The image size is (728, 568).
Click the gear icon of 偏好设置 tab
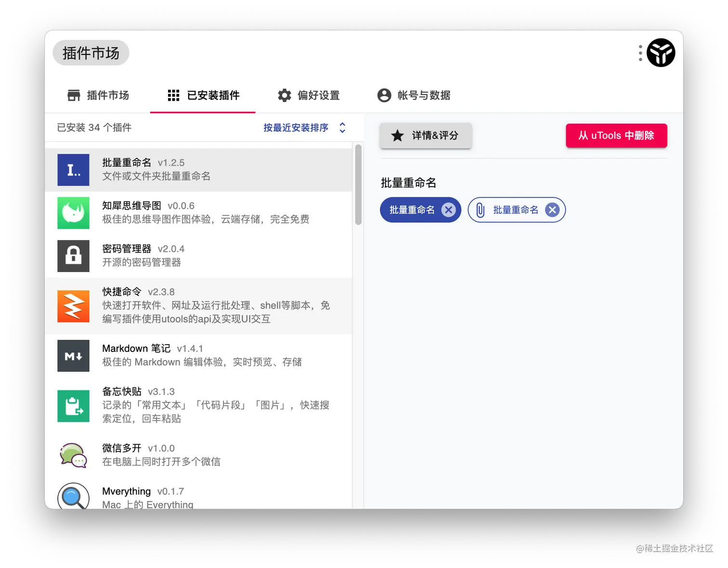coord(285,95)
